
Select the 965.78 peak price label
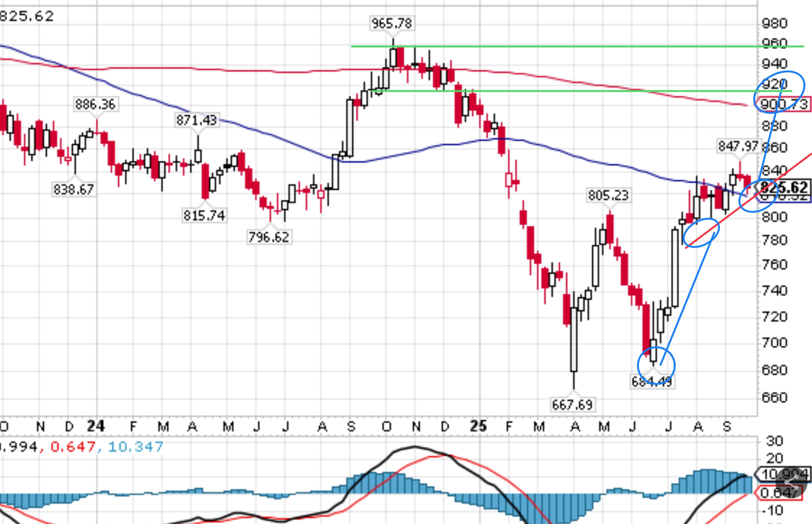tap(392, 23)
